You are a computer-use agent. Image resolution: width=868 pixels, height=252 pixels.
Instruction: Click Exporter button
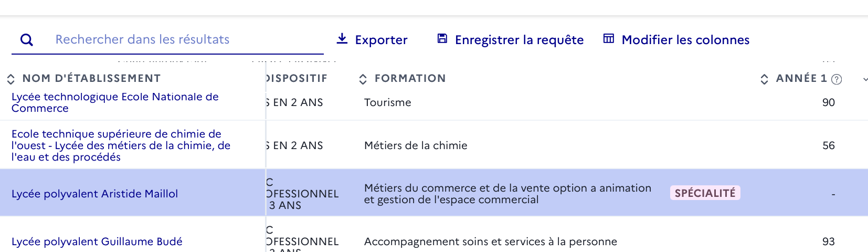click(x=372, y=40)
